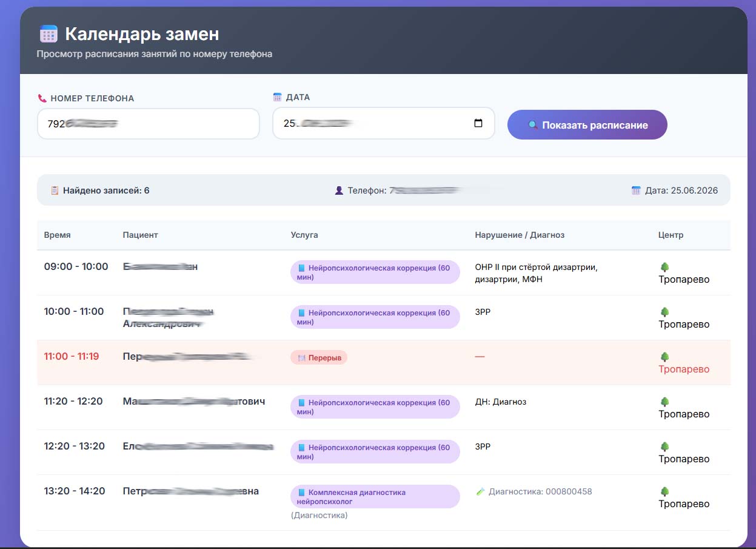The width and height of the screenshot is (756, 549).
Task: Open the date picker icon in the date field
Action: [x=478, y=123]
